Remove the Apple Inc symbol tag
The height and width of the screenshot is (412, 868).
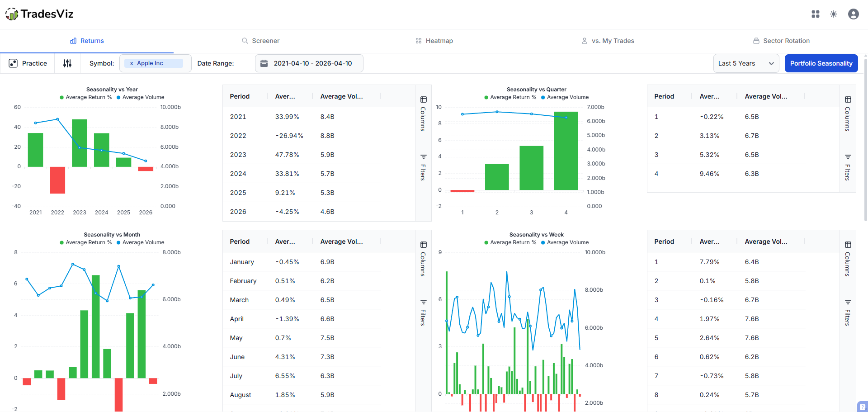pos(132,63)
